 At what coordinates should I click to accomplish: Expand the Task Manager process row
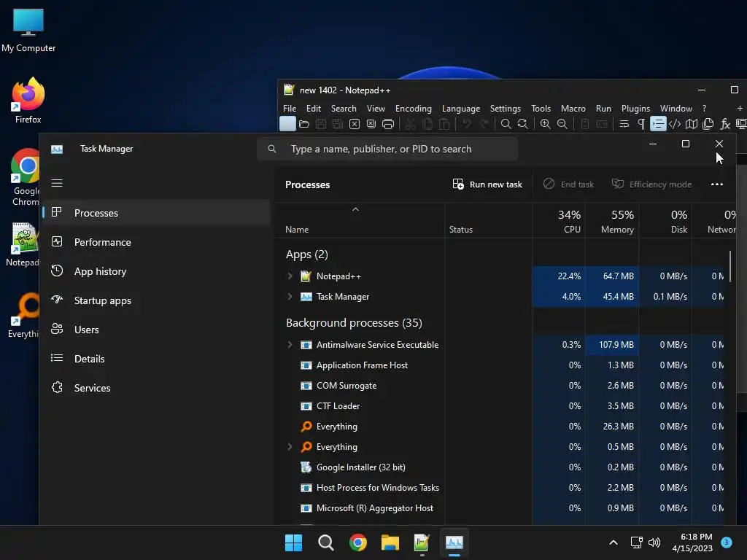[290, 296]
